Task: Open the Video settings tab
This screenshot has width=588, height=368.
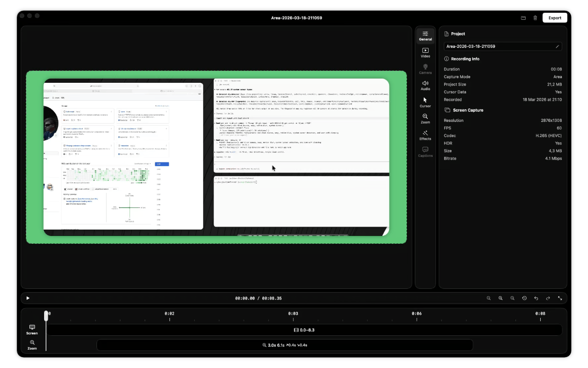Action: (x=425, y=52)
